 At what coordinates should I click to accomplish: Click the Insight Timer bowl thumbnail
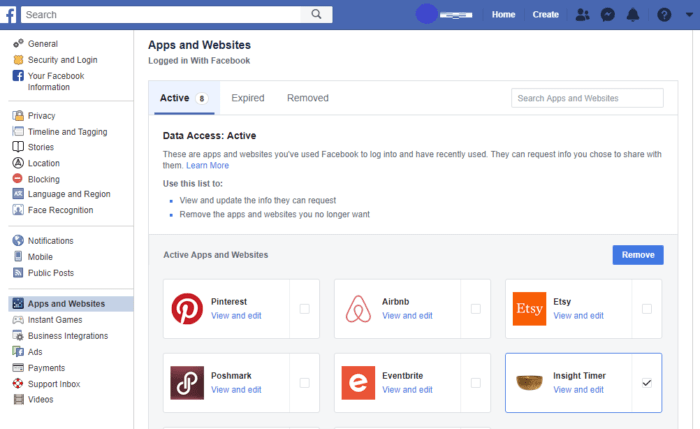point(529,383)
